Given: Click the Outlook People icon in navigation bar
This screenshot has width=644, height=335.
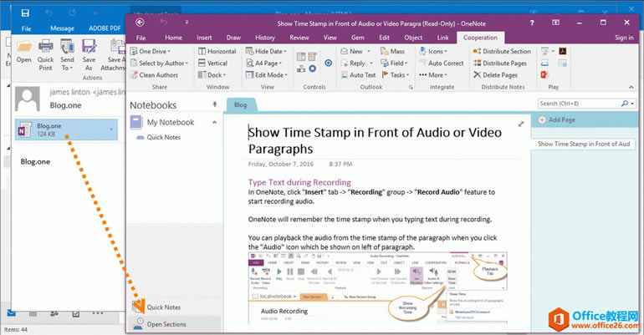Looking at the screenshot, I should (54, 313).
